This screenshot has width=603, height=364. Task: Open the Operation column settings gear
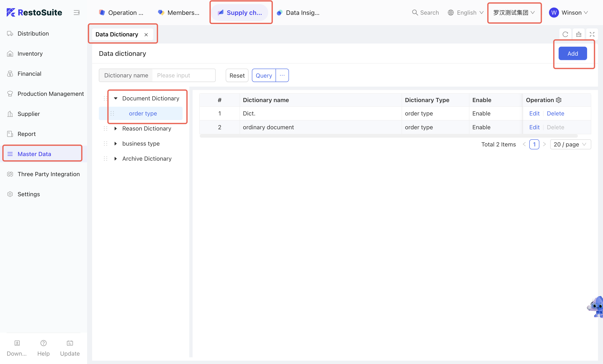[x=559, y=100]
